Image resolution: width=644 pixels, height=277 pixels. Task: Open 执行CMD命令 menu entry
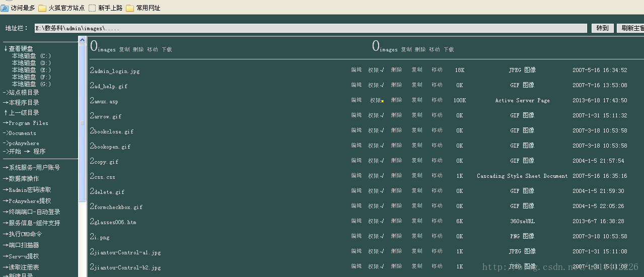point(22,234)
